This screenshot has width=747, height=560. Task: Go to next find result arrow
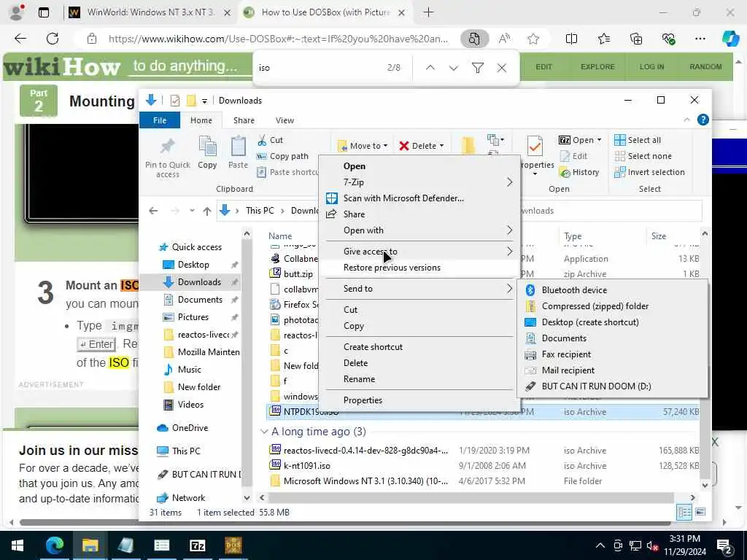tap(454, 68)
